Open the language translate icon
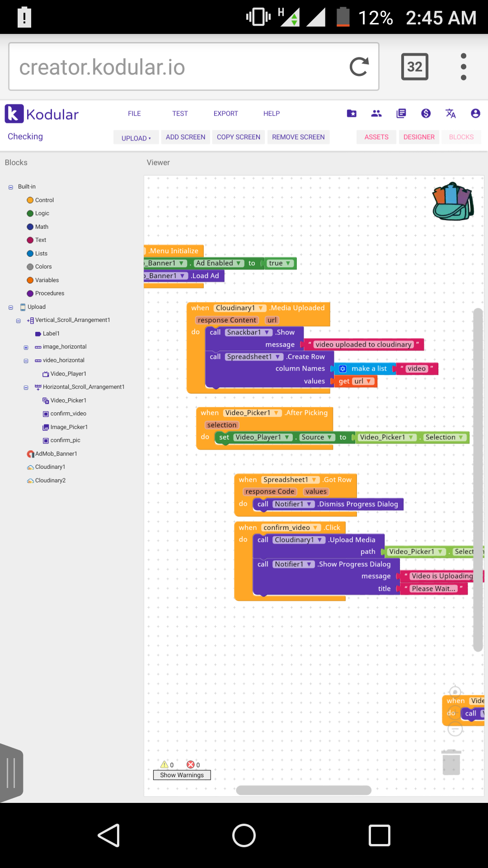The image size is (488, 868). click(x=450, y=113)
